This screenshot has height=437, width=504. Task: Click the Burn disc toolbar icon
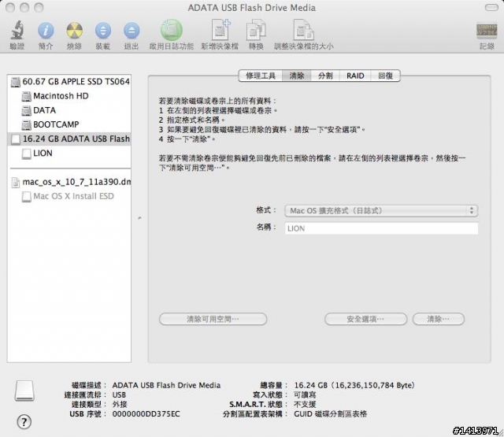tap(74, 31)
